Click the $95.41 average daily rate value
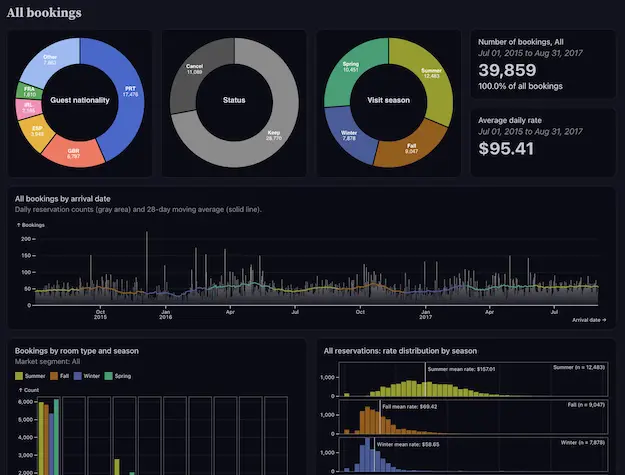Viewport: 625px width, 475px height. pyautogui.click(x=506, y=149)
